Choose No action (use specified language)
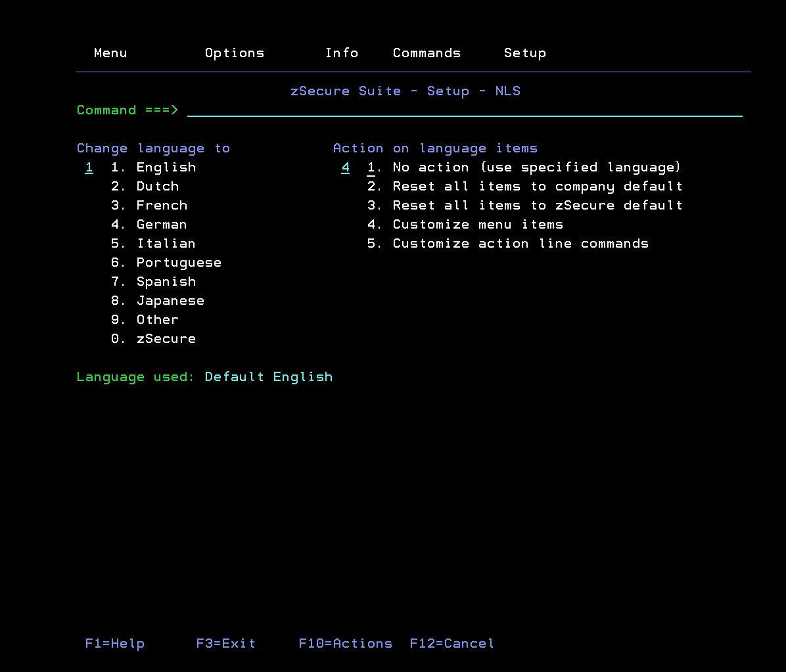Image resolution: width=786 pixels, height=672 pixels. 524,168
